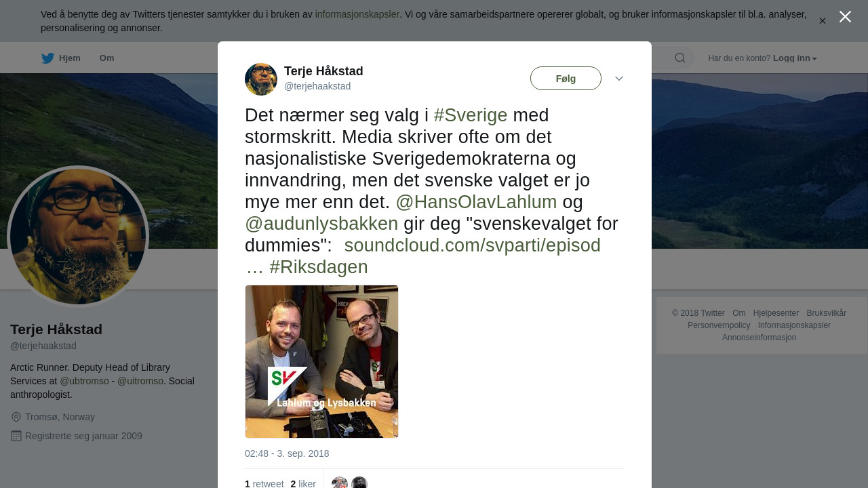Image resolution: width=868 pixels, height=488 pixels.
Task: Open large profile picture on left
Action: (78, 237)
